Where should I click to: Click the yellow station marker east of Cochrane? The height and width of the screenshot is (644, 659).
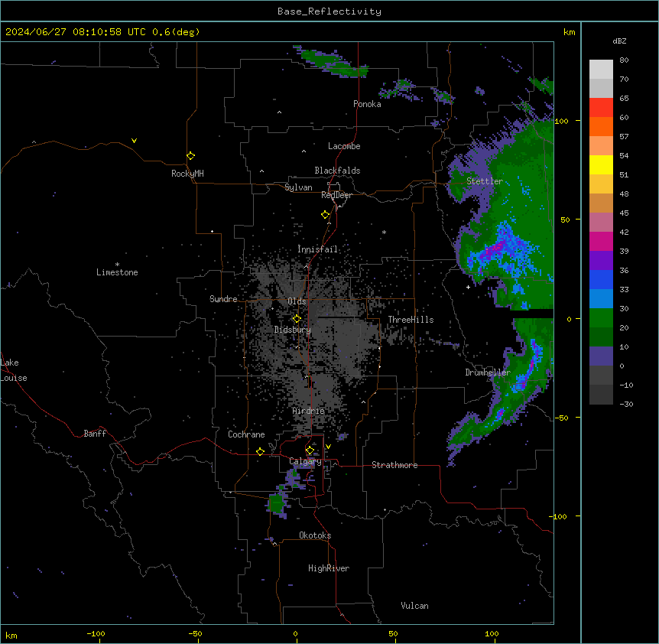point(260,451)
